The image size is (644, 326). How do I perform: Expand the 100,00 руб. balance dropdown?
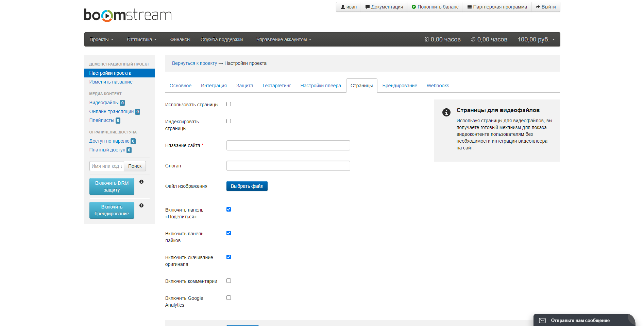[536, 39]
